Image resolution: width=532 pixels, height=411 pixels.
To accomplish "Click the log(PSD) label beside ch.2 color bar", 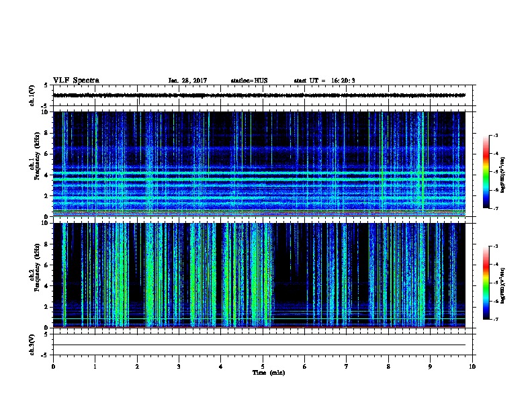I will (x=503, y=285).
